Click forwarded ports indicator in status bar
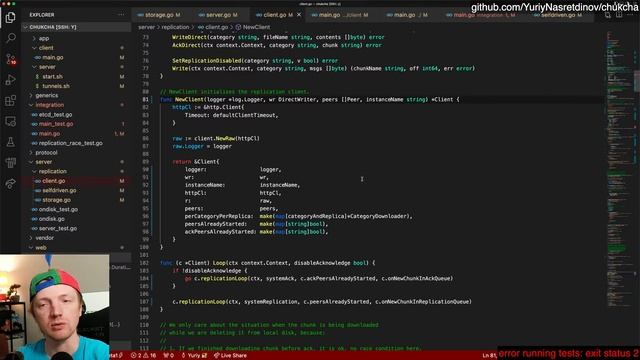 169,356
